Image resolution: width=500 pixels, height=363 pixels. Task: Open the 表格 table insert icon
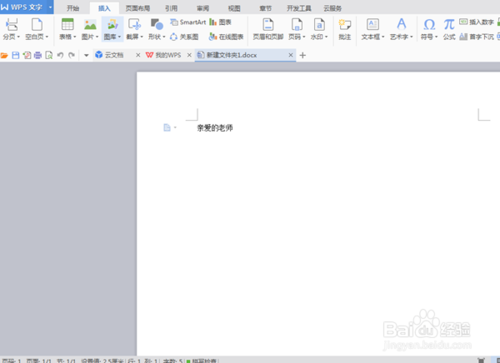[x=67, y=25]
